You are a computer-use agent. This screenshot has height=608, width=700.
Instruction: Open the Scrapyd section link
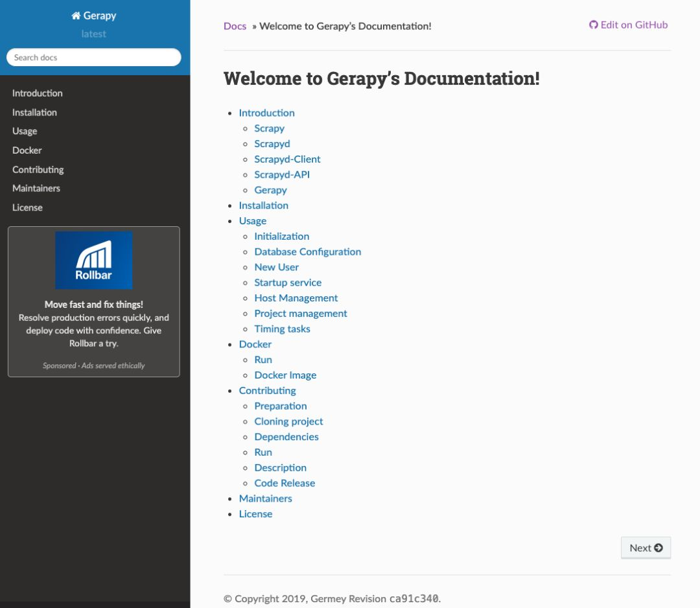click(x=272, y=144)
